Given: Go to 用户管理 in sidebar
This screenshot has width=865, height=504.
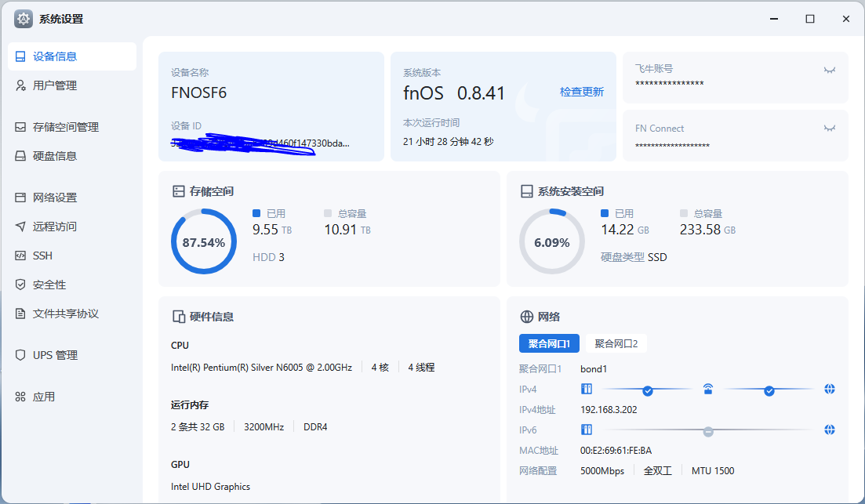Looking at the screenshot, I should [x=71, y=85].
